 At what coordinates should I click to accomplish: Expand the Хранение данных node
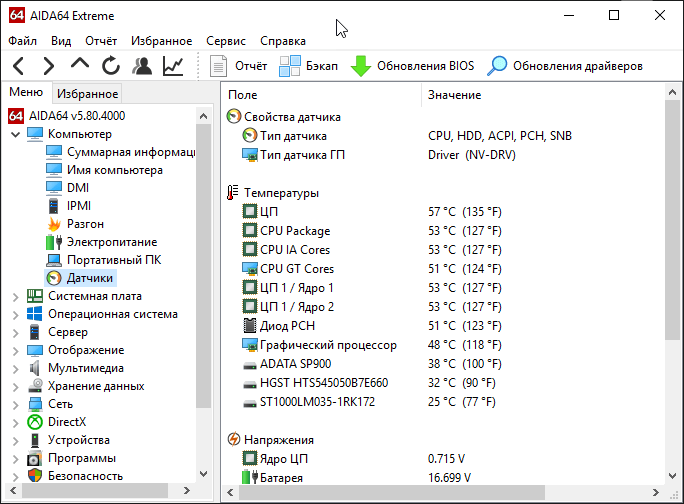click(x=16, y=387)
